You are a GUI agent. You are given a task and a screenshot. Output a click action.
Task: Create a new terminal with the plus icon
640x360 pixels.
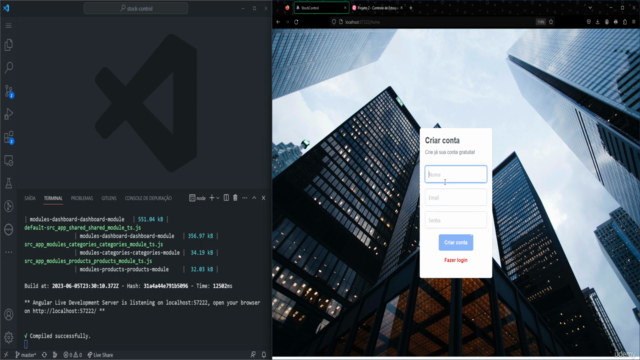click(211, 198)
